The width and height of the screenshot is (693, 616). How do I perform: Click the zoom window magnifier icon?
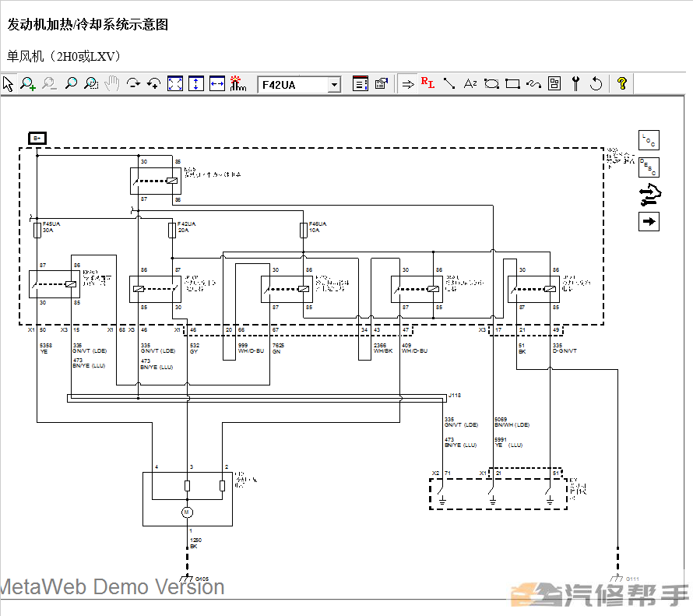click(x=91, y=83)
